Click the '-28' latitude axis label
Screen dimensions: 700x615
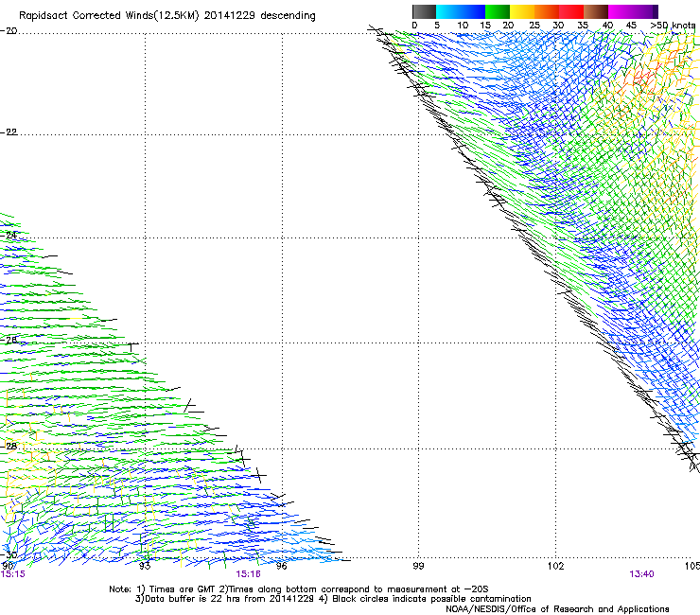pos(9,447)
